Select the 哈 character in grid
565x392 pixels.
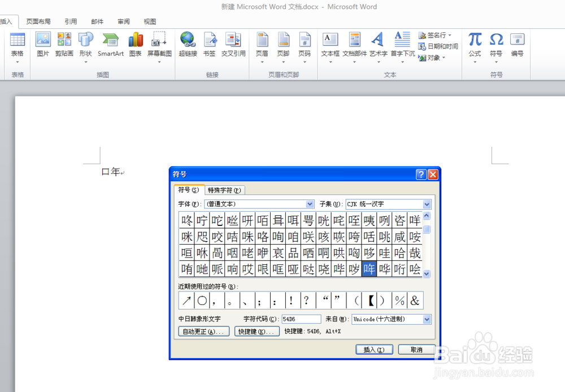399,253
